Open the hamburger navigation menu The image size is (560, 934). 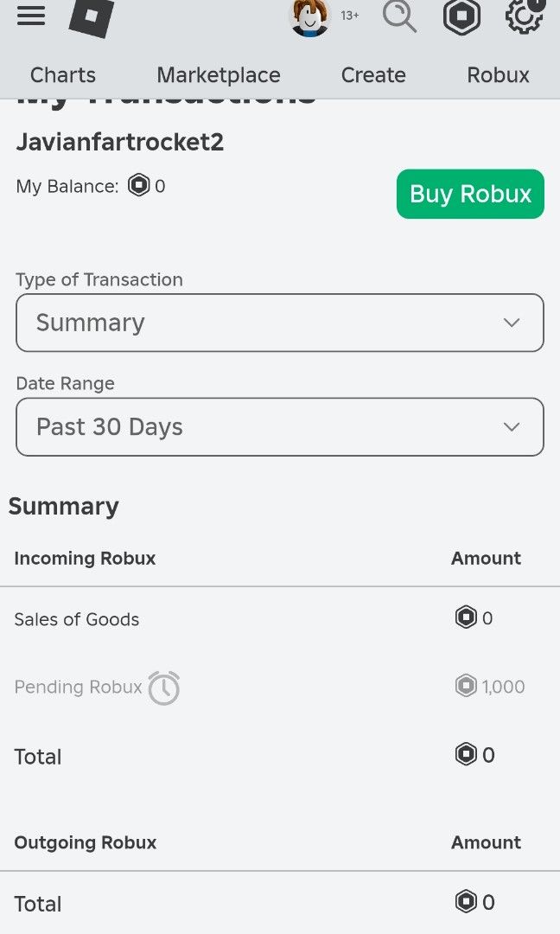coord(31,16)
